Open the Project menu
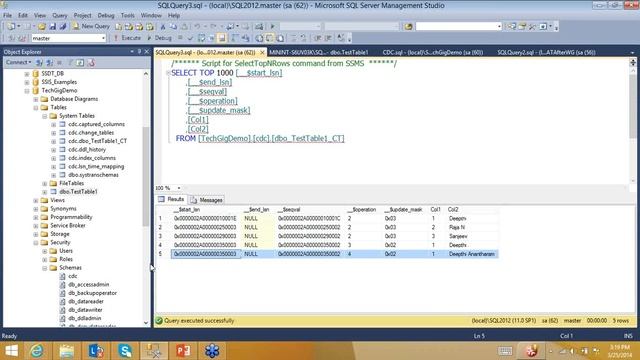The width and height of the screenshot is (640, 360). 82,16
